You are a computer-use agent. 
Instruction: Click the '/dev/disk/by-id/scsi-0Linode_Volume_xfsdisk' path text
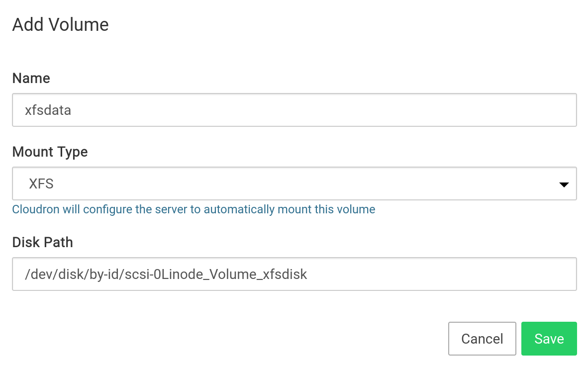(166, 274)
